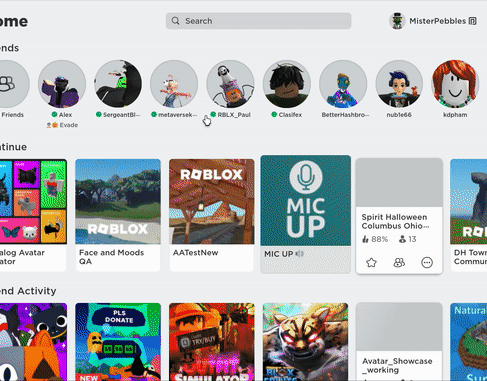The width and height of the screenshot is (487, 381).
Task: Open nub1e66 friend avatar
Action: [399, 84]
